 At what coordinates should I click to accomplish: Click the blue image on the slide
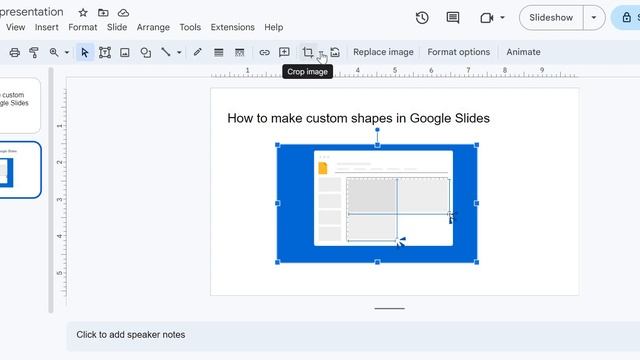(377, 203)
